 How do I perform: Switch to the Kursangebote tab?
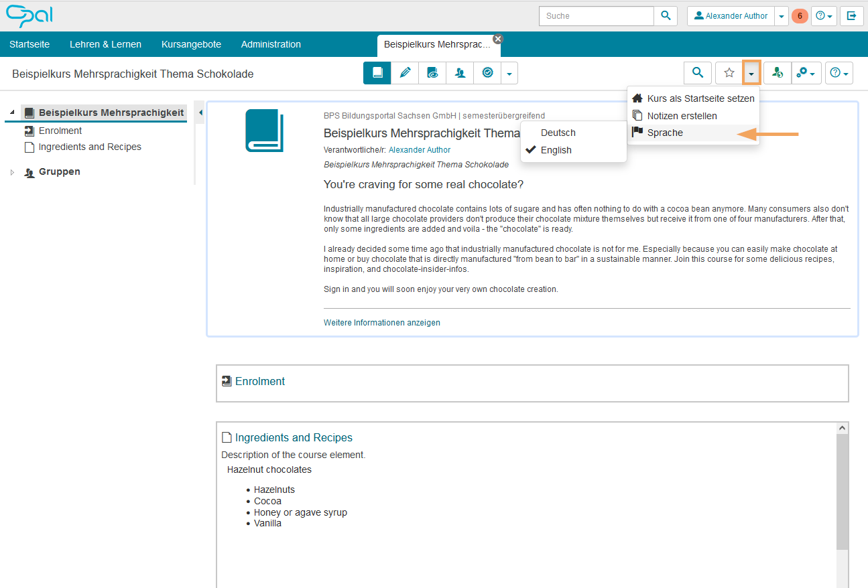(x=191, y=44)
